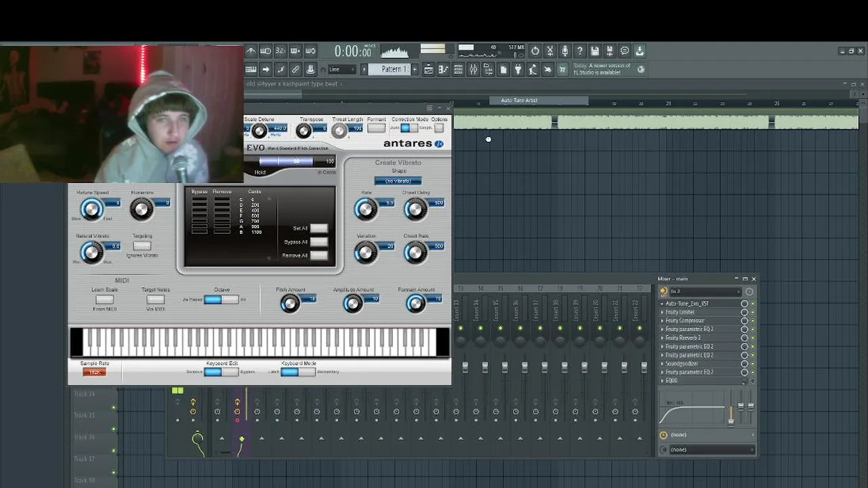Click the wait-for-input recording icon
This screenshot has width=868, height=488.
coord(266,51)
